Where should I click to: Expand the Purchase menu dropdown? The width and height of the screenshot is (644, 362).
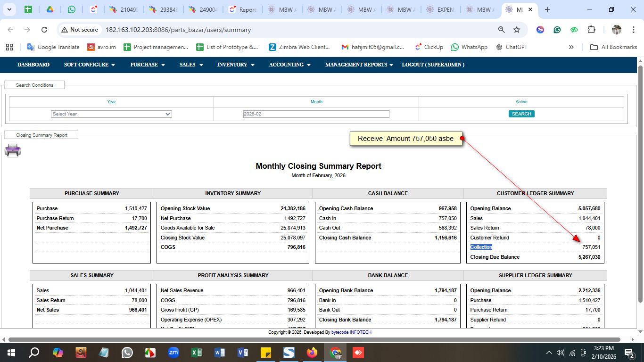coord(148,65)
